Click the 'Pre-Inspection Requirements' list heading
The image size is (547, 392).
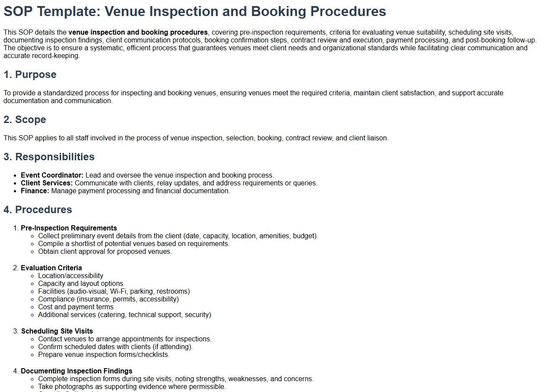(69, 228)
